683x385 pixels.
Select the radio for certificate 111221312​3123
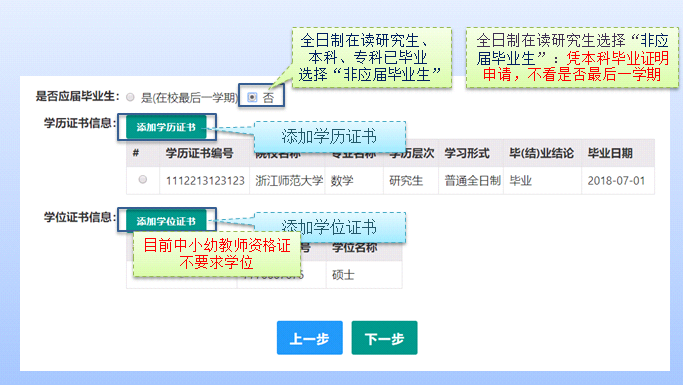[142, 179]
